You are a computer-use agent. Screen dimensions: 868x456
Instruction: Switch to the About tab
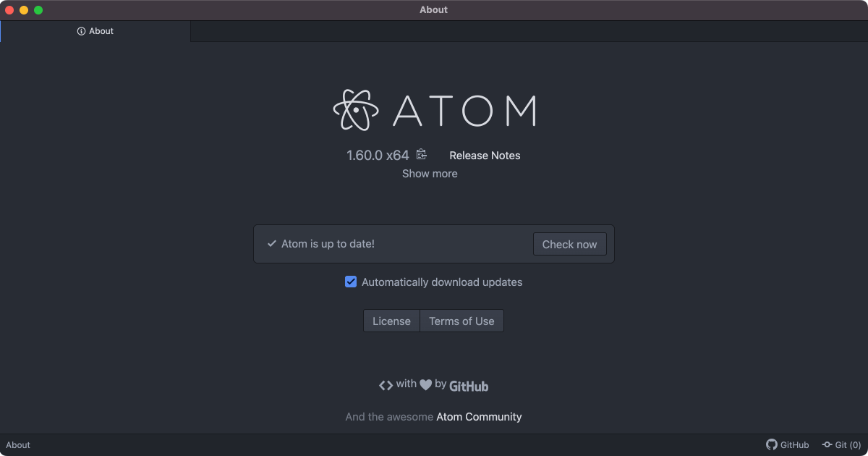tap(95, 31)
